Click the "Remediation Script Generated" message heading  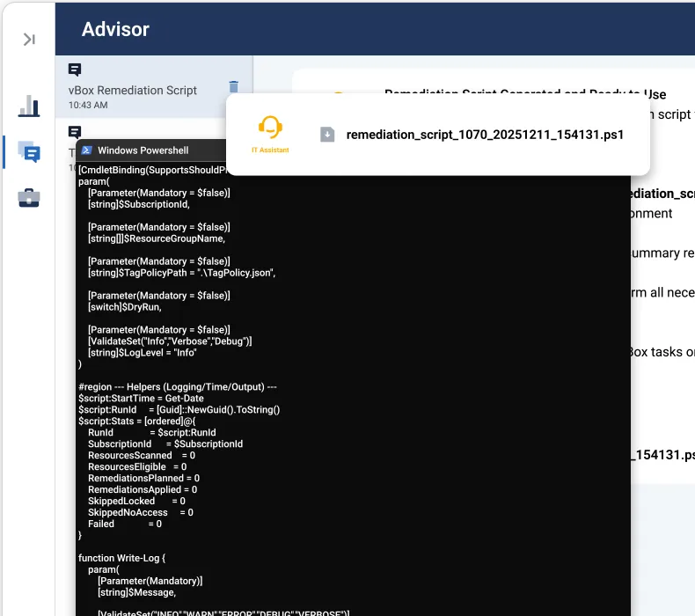coord(524,94)
